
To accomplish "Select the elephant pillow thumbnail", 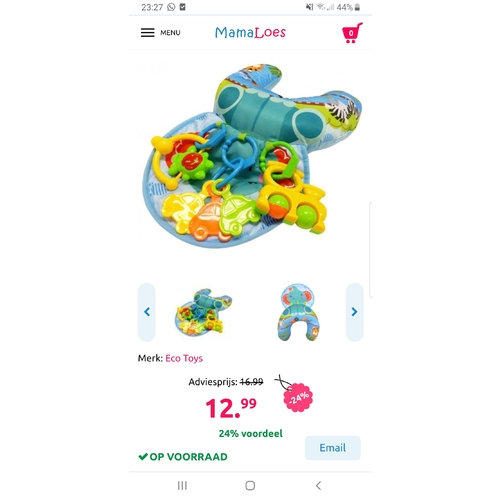I will pos(298,312).
